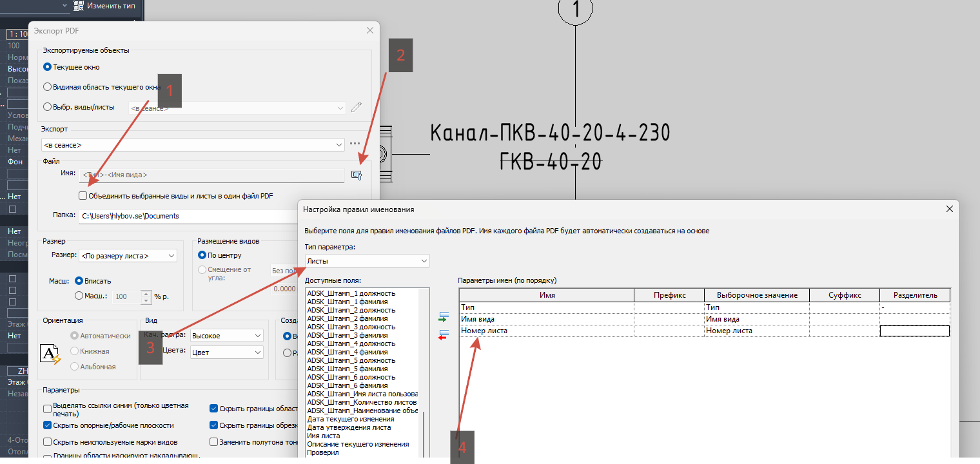Click the Разделитель column header
Screen dimensions: 980x464
coord(915,295)
